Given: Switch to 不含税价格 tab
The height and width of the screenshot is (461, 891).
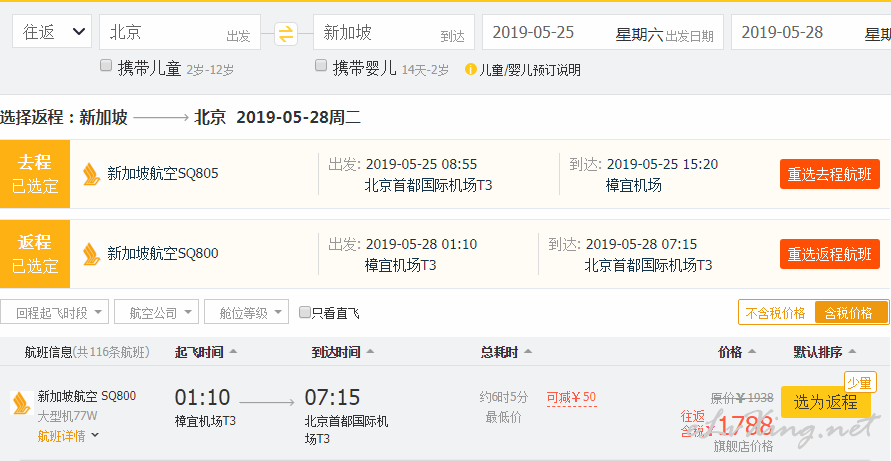Looking at the screenshot, I should click(776, 313).
